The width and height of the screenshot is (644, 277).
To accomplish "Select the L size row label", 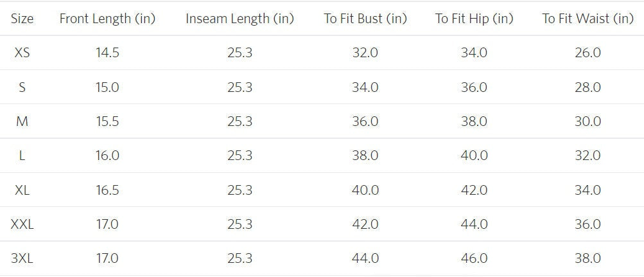I will [x=22, y=156].
